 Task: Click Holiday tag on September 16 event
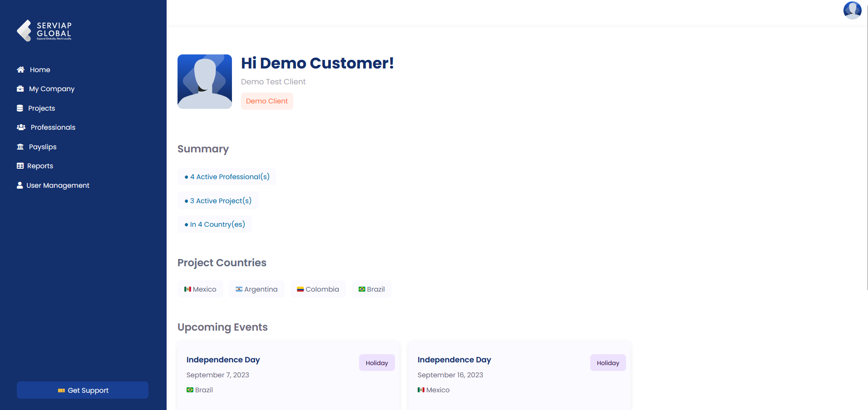coord(608,363)
